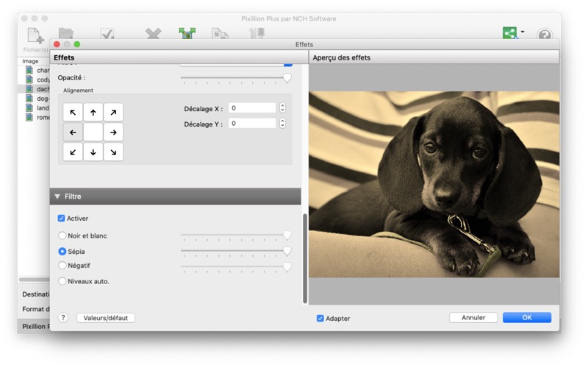Click the Aperçu des effets panel header
The height and width of the screenshot is (368, 588).
pos(434,57)
